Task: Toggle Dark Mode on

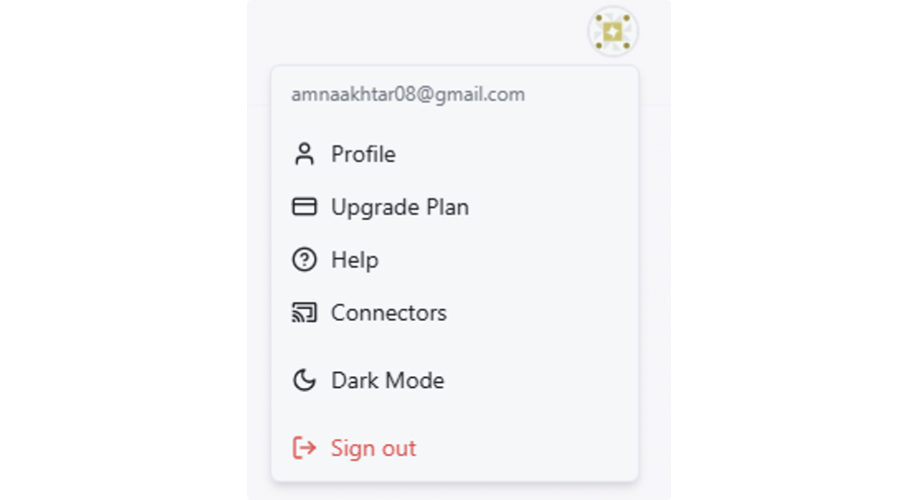Action: coord(387,380)
